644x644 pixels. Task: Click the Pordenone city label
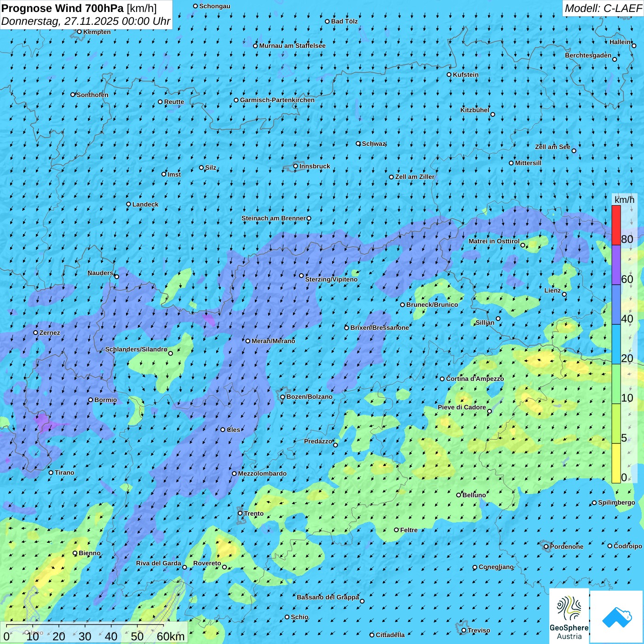click(x=567, y=546)
